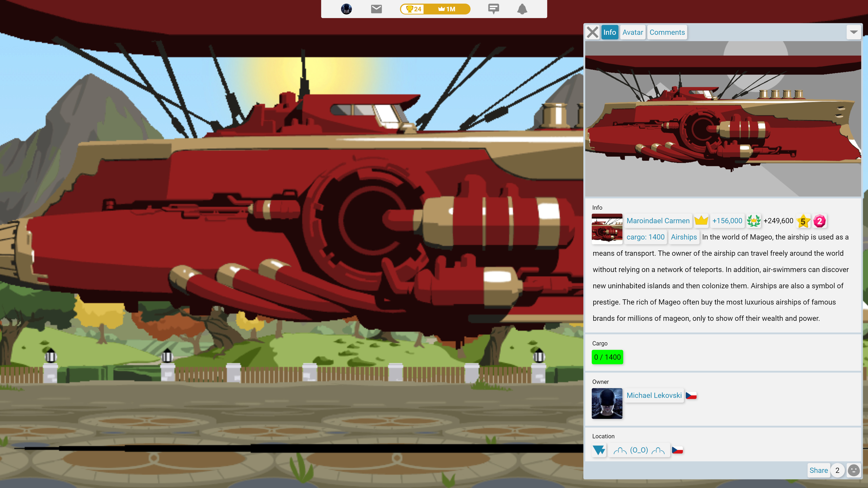868x488 pixels.
Task: Click the Czech flag next to Michael Lekovski
Action: 691,395
